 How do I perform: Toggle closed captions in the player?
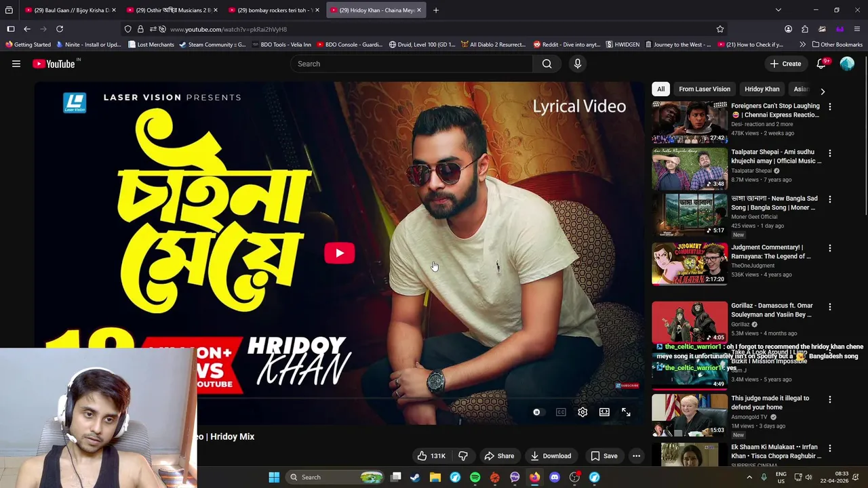point(561,412)
